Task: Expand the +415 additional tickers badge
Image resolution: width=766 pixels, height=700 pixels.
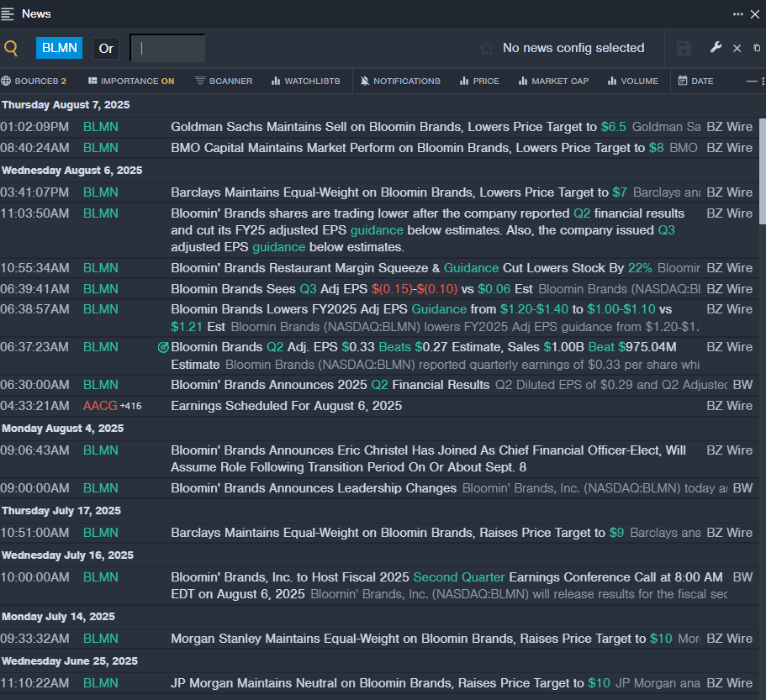Action: (131, 406)
